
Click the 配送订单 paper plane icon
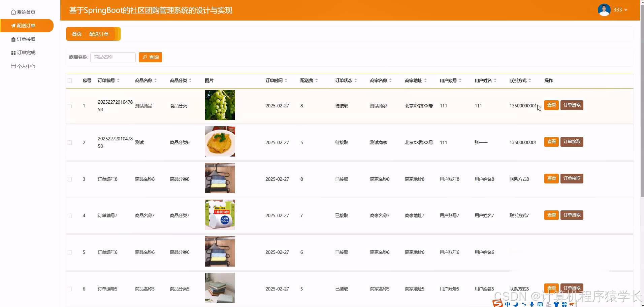(13, 26)
